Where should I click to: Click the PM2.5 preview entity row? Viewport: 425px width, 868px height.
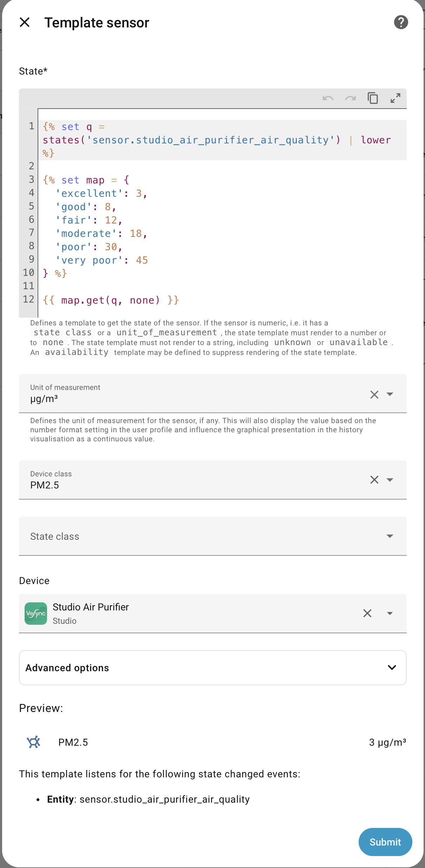click(x=212, y=742)
